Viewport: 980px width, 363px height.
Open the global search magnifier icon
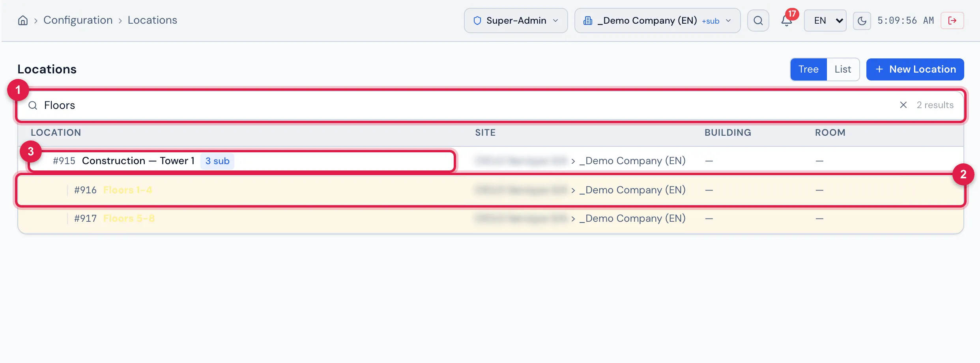(x=758, y=21)
